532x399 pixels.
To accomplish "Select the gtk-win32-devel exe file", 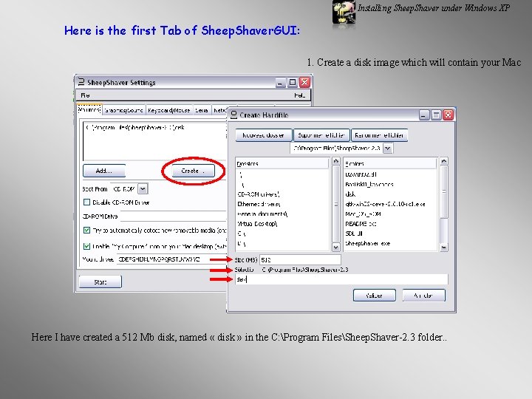I will coord(385,204).
